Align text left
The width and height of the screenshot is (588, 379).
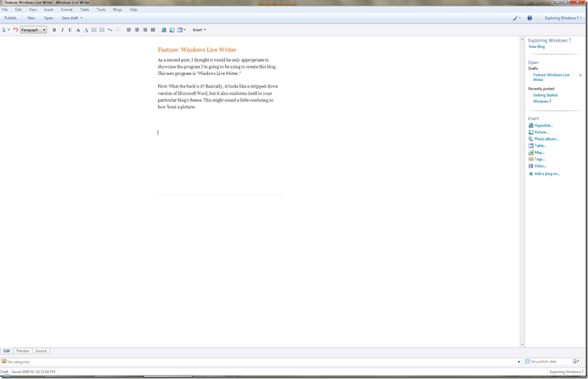pos(129,29)
